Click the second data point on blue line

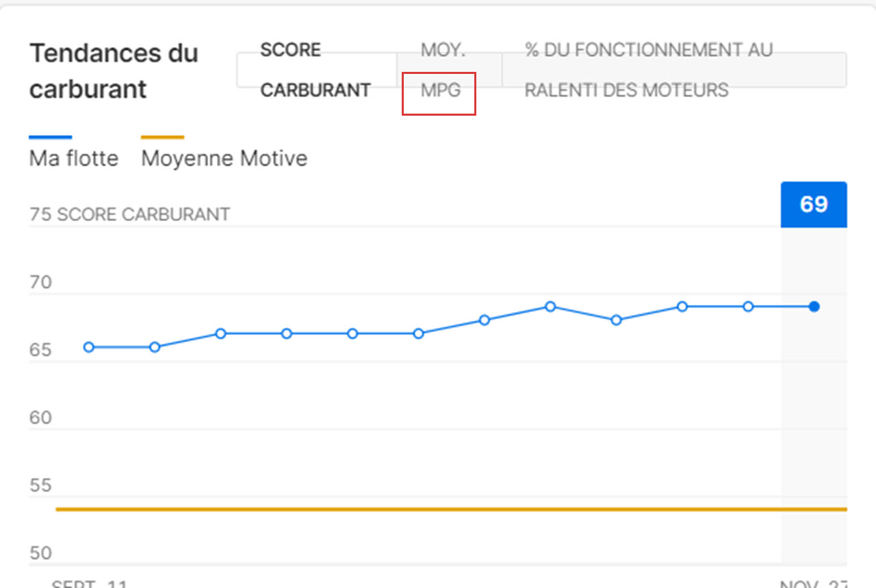[155, 347]
